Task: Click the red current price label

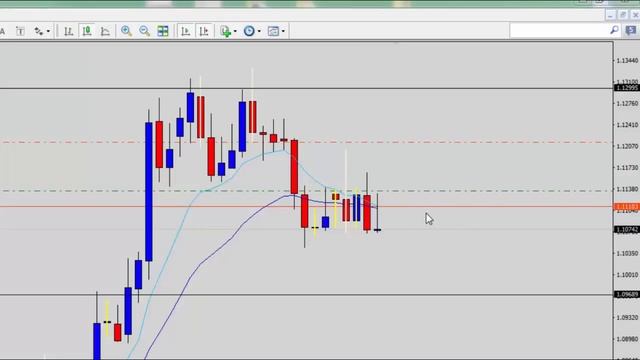Action: coord(627,207)
